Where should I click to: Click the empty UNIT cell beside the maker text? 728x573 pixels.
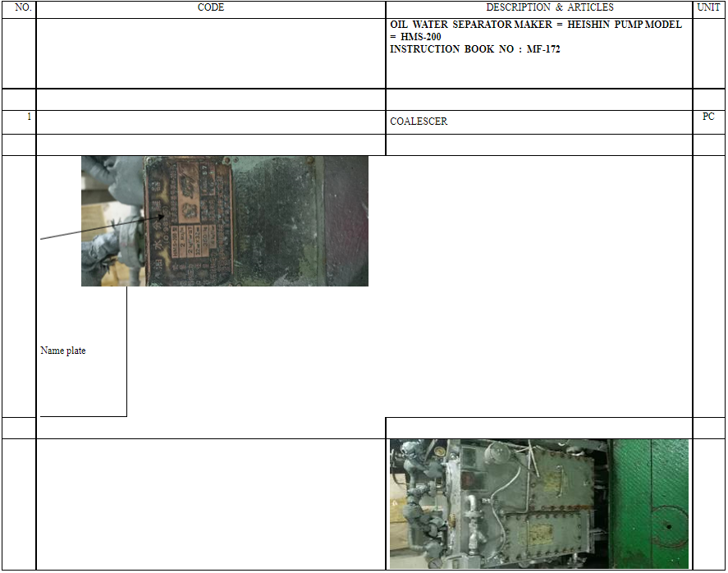[x=708, y=53]
